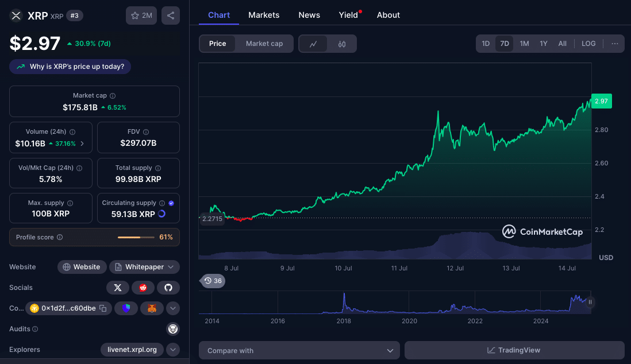Open the X (Twitter) social link
Image resolution: width=631 pixels, height=364 pixels.
click(117, 288)
